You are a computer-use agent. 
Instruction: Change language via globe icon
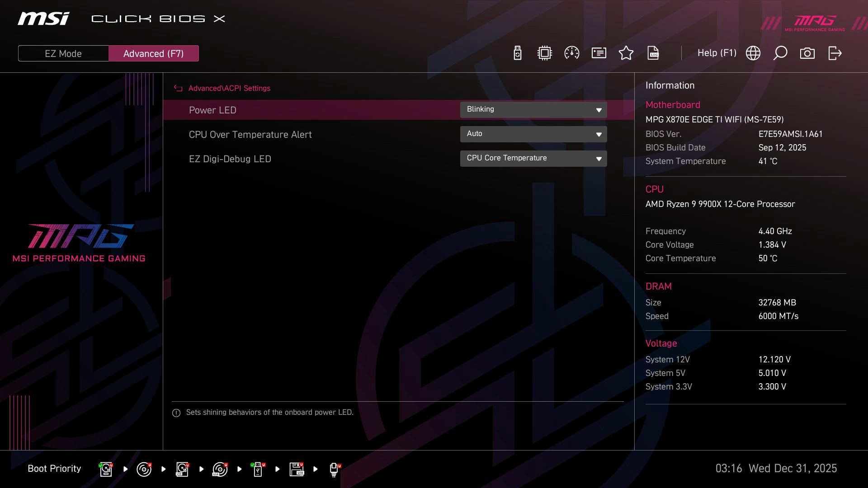click(x=753, y=53)
